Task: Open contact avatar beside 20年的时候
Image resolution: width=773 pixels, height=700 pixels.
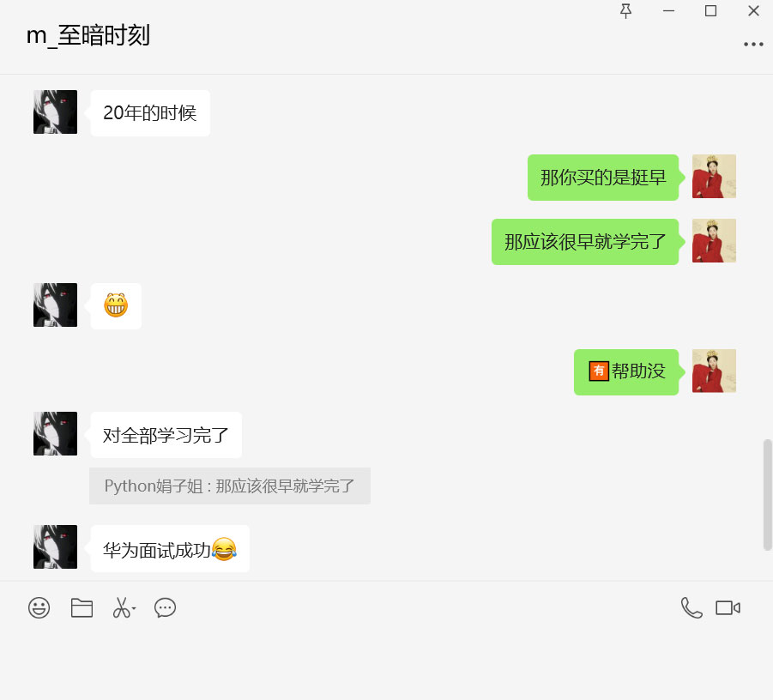Action: point(55,112)
